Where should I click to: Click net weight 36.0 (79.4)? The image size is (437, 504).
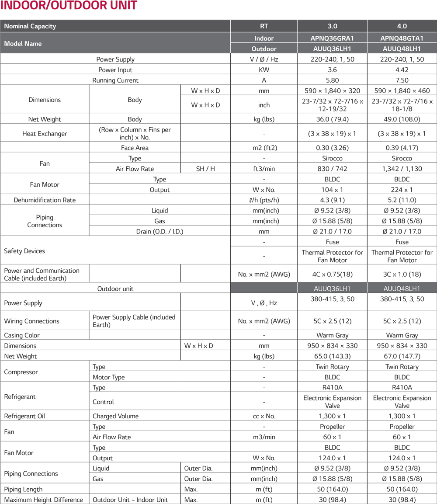coord(332,119)
